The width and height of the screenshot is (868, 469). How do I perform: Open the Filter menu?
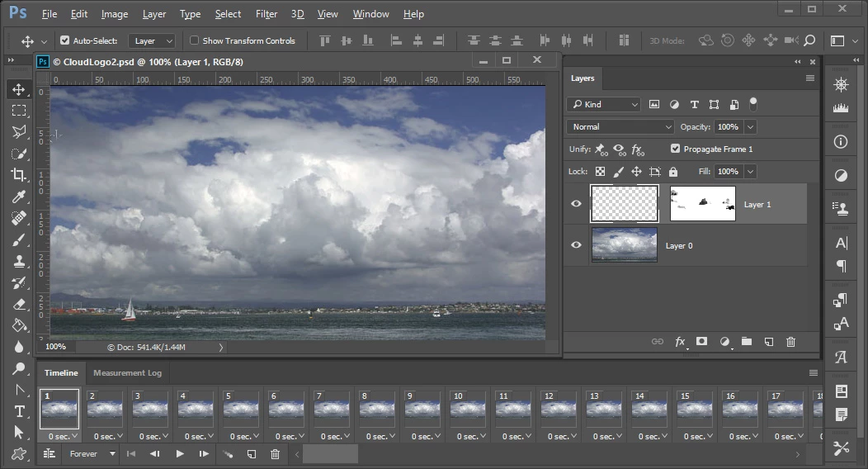pyautogui.click(x=267, y=14)
